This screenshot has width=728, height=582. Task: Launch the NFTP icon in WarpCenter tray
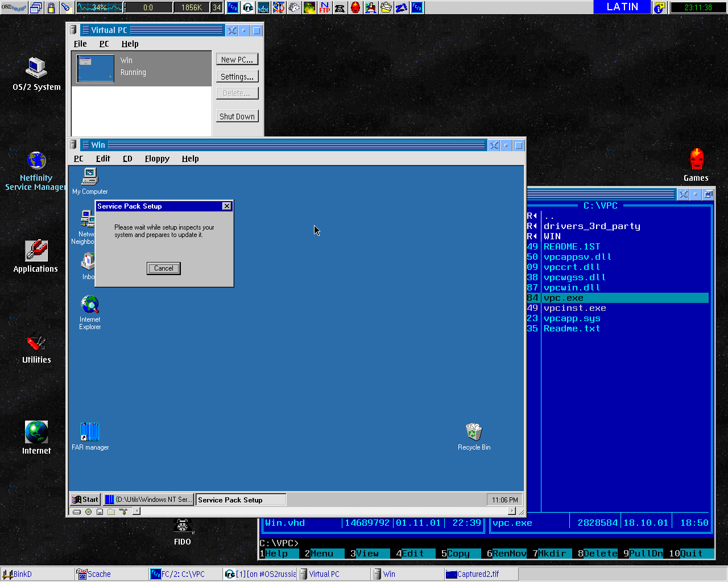coord(324,7)
